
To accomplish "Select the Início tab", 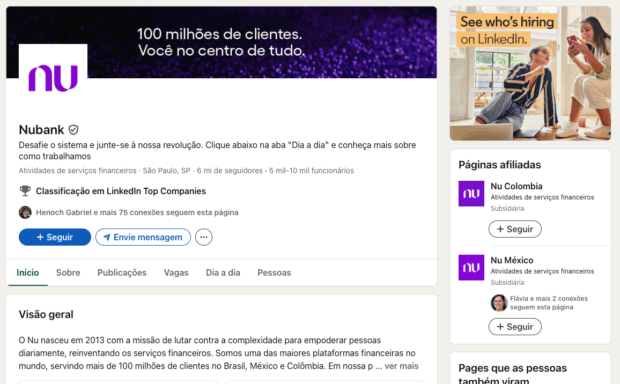I will pyautogui.click(x=28, y=272).
